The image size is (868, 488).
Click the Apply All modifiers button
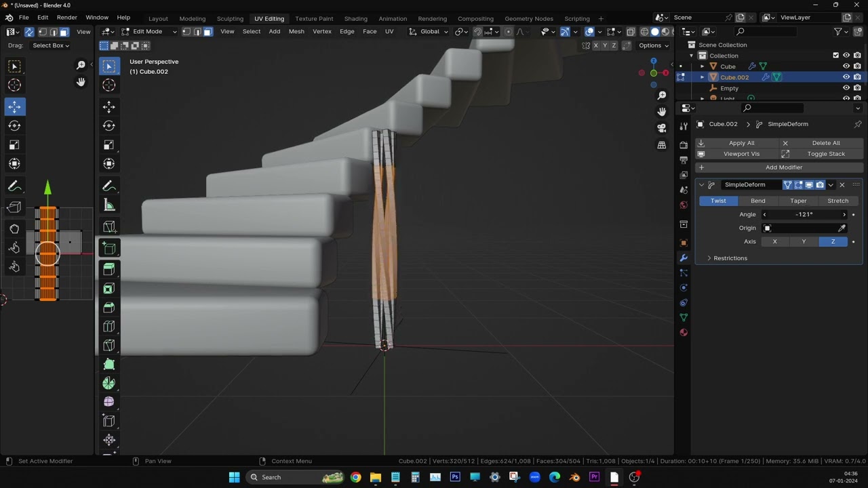(741, 142)
